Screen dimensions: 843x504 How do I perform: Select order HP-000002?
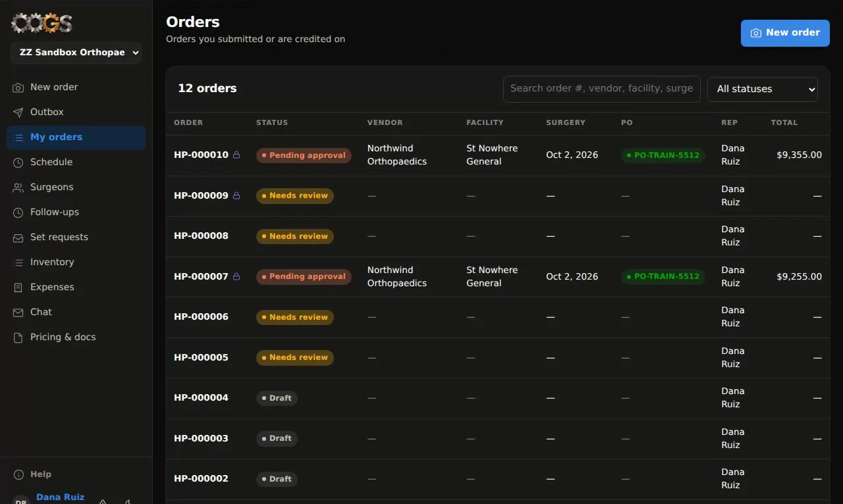point(201,479)
